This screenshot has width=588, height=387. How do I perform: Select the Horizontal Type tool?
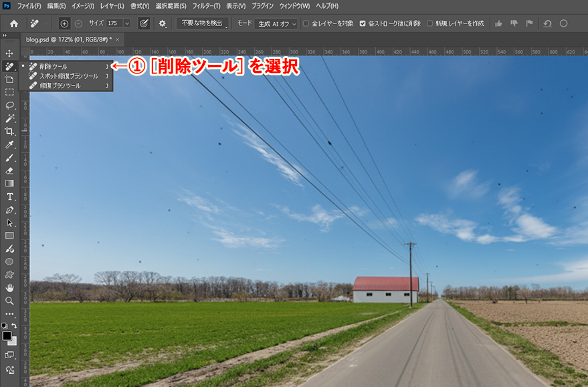[x=9, y=197]
